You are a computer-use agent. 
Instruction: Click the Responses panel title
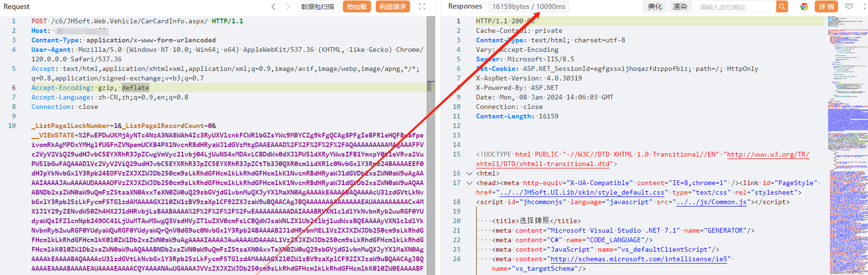coord(465,6)
